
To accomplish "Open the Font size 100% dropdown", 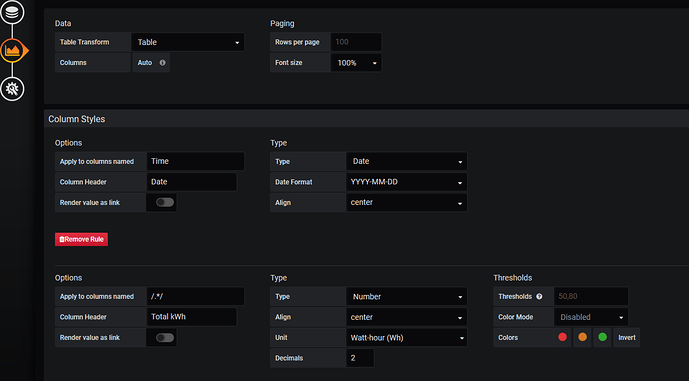I will click(356, 63).
